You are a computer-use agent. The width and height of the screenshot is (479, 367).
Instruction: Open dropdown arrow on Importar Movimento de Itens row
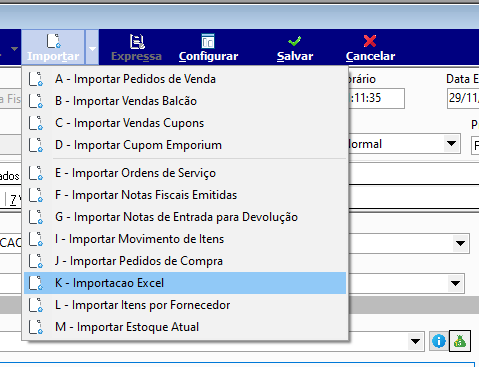[x=460, y=243]
